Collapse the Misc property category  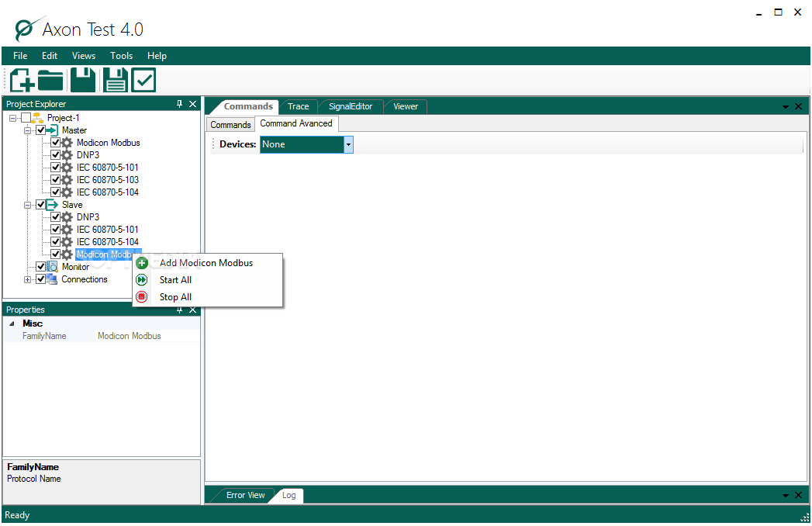point(12,324)
